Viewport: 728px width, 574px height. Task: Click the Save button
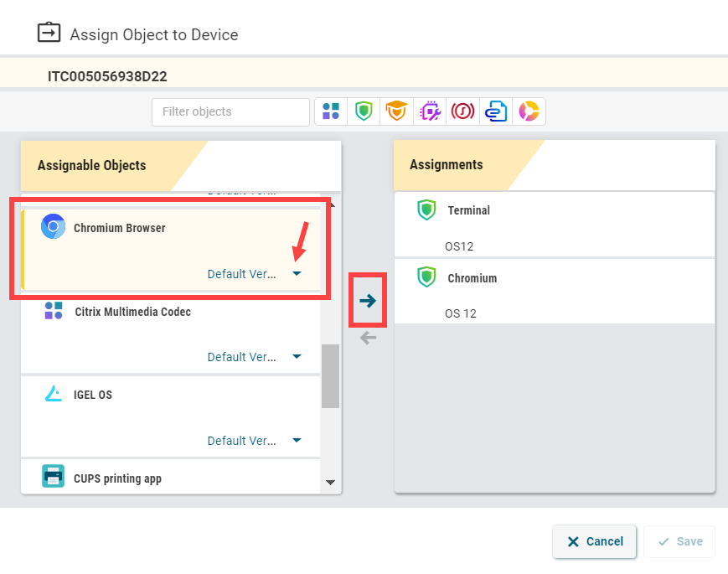[679, 541]
